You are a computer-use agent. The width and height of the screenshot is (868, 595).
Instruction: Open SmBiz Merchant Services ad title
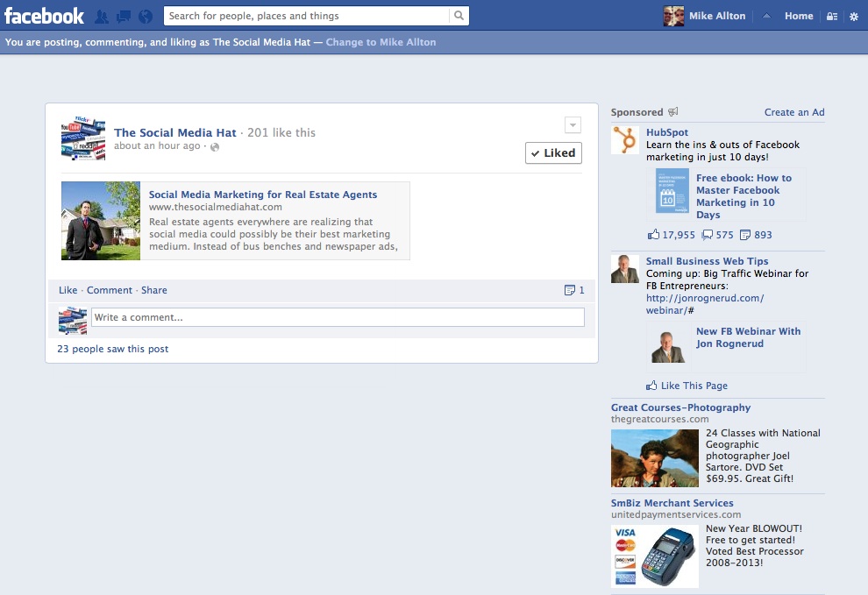pos(672,503)
